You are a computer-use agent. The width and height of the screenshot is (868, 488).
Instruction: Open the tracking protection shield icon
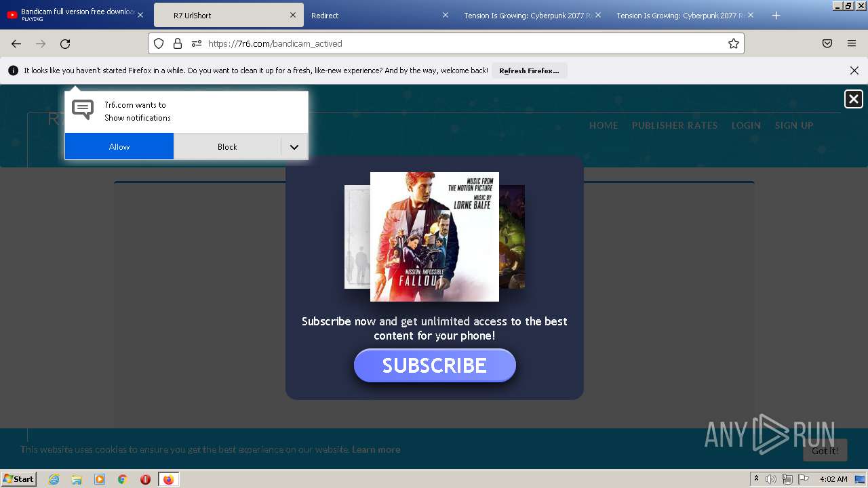point(159,43)
